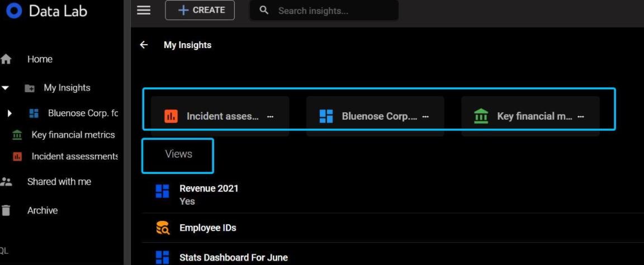The image size is (644, 265).
Task: Select My Insights in the sidebar
Action: [67, 88]
